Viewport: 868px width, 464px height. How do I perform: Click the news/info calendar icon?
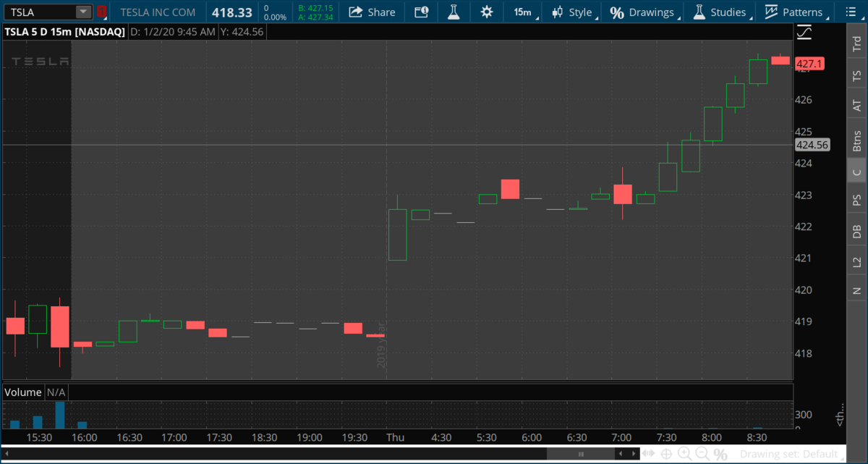coord(421,12)
